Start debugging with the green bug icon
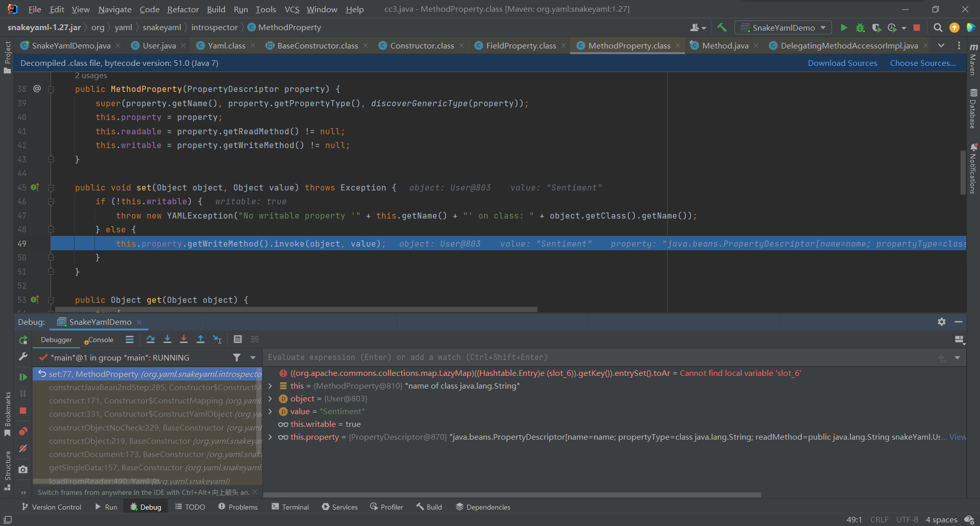 click(x=860, y=28)
